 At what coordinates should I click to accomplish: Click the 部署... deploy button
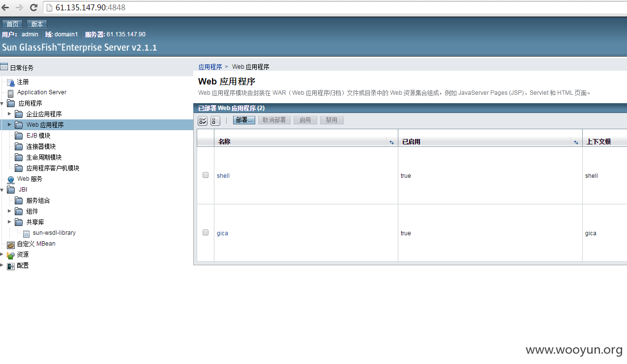click(244, 120)
